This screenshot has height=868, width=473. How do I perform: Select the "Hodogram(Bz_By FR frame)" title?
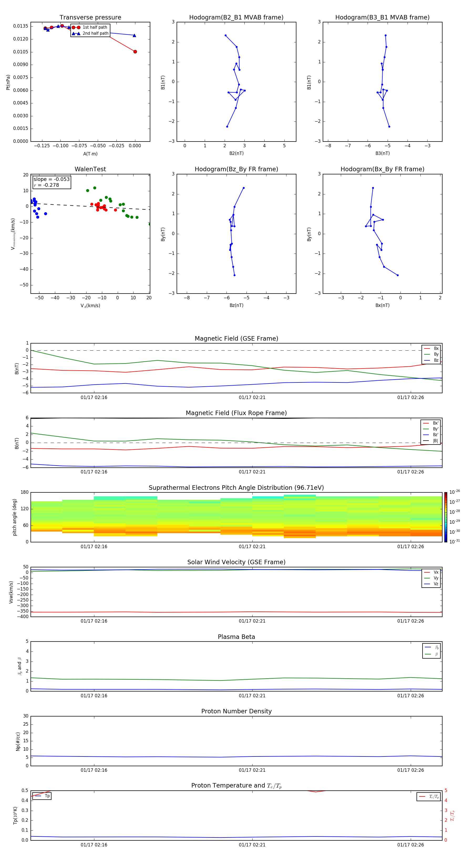point(236,169)
